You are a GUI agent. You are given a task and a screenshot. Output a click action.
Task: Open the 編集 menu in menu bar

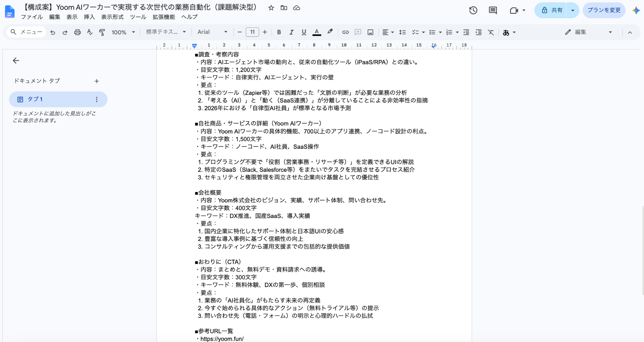pos(55,17)
